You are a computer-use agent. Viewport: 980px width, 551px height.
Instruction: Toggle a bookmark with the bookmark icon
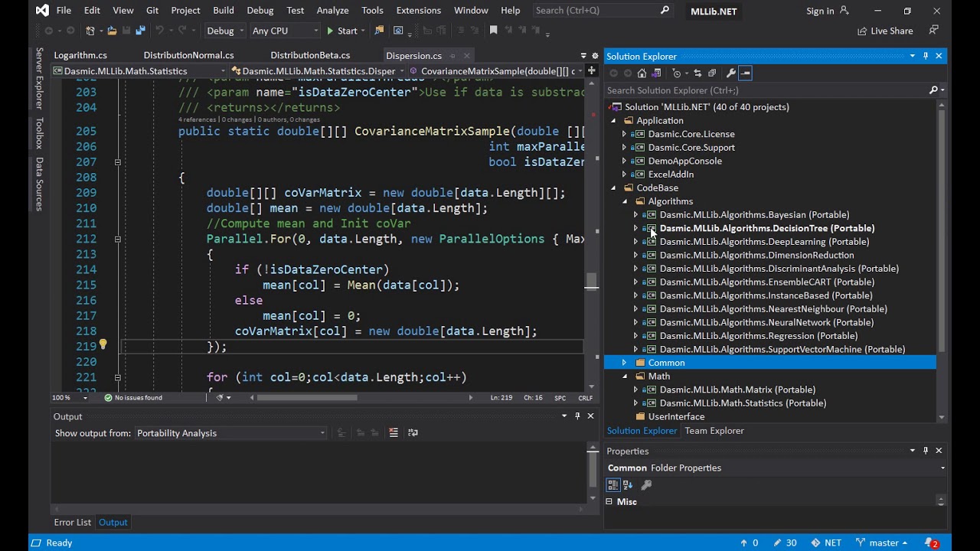tap(494, 31)
